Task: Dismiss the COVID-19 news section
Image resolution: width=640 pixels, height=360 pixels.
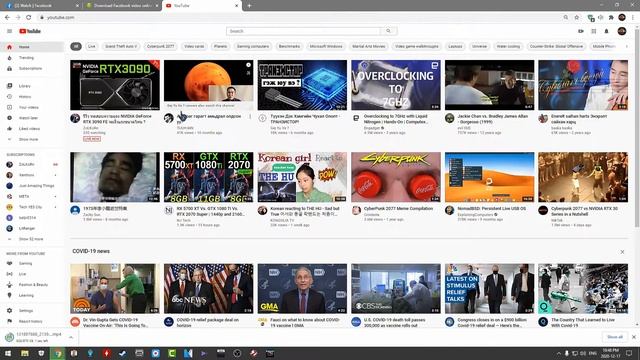Action: (x=622, y=252)
